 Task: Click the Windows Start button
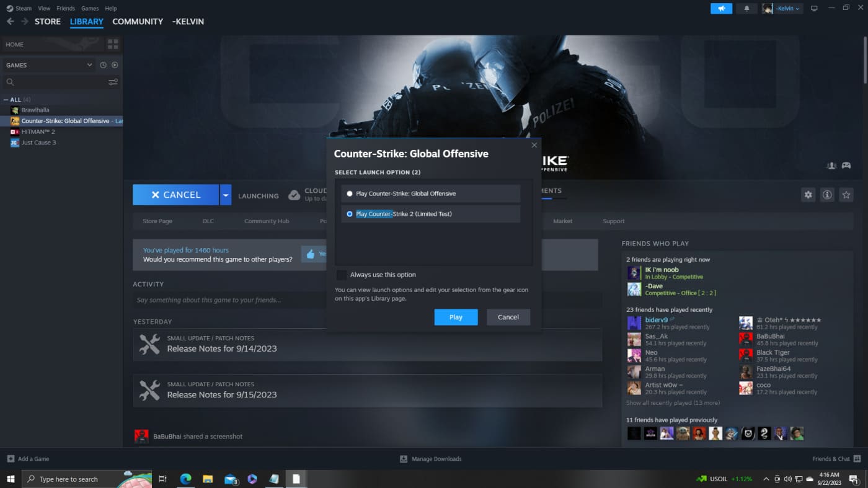11,479
